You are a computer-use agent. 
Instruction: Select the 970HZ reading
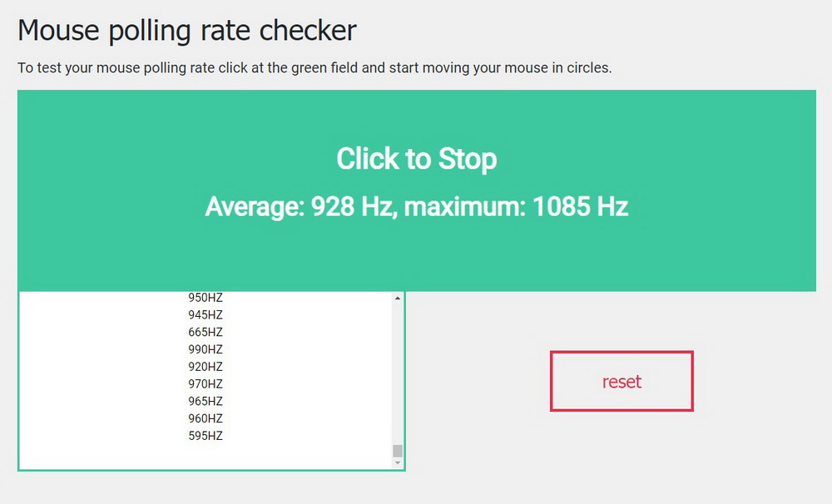coord(206,384)
